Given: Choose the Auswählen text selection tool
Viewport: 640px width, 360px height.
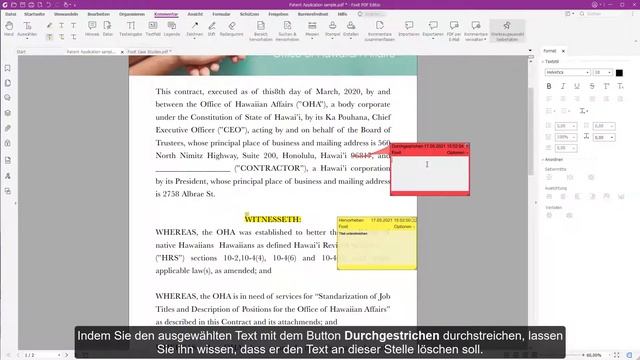Looking at the screenshot, I should click(27, 29).
